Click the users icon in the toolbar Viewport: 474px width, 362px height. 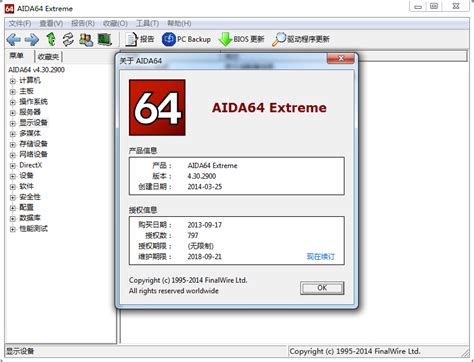[x=86, y=39]
